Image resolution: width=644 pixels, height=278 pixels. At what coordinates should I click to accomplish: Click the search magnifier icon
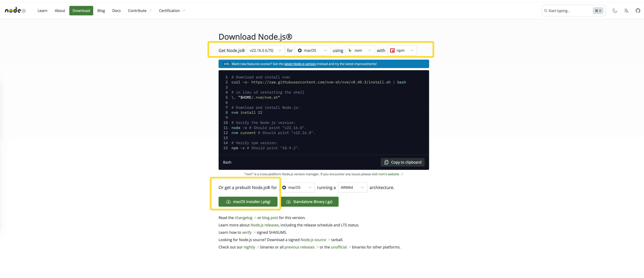(x=545, y=11)
